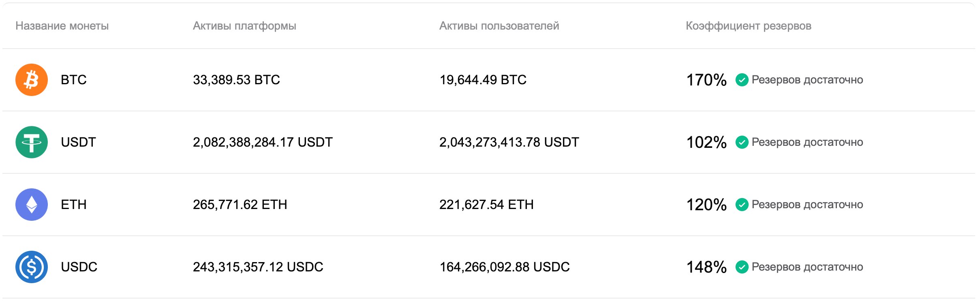Click 'Название монеты' column header

pos(62,26)
